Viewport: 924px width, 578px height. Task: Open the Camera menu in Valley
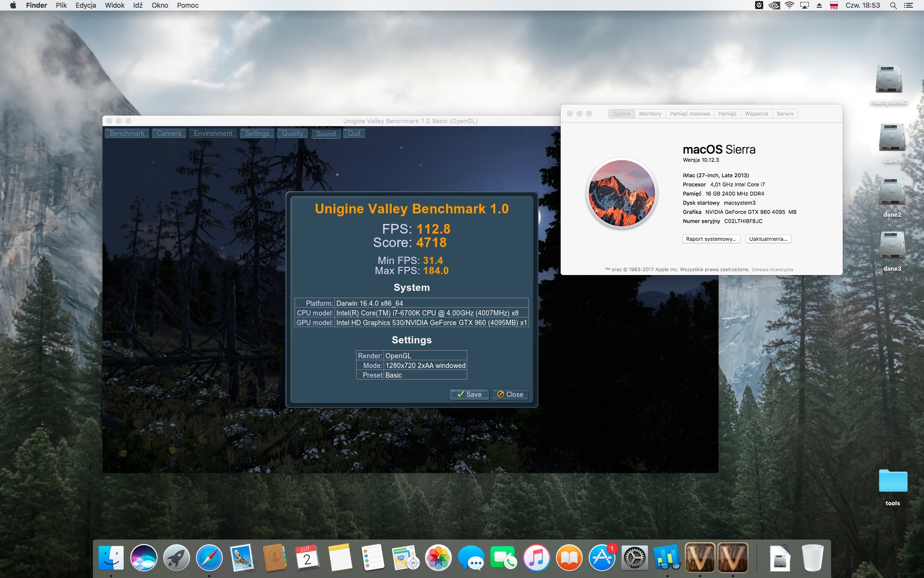click(169, 133)
